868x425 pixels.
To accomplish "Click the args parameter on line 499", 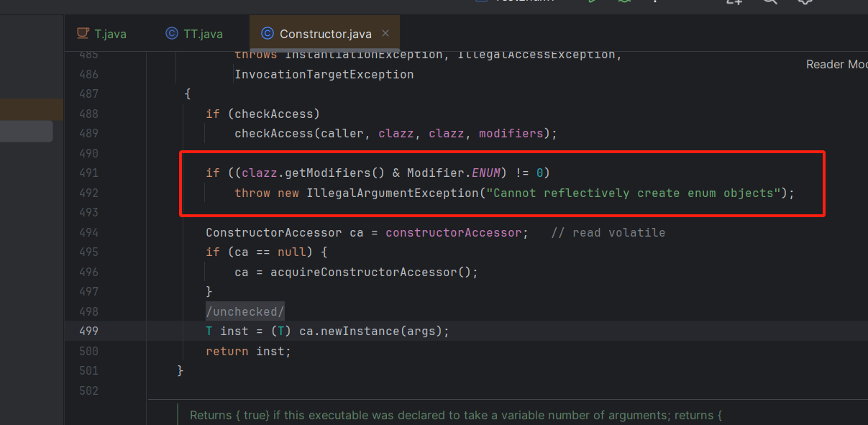I will click(421, 331).
